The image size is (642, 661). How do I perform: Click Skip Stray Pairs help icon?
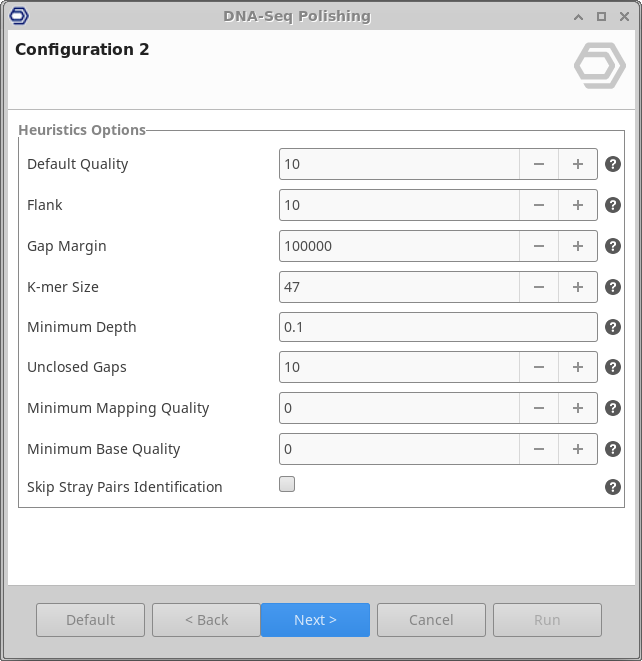(x=613, y=487)
